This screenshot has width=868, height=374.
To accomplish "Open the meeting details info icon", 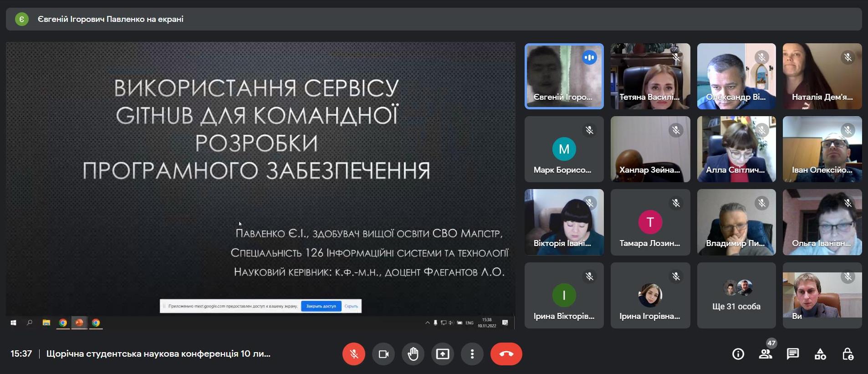I will (738, 354).
